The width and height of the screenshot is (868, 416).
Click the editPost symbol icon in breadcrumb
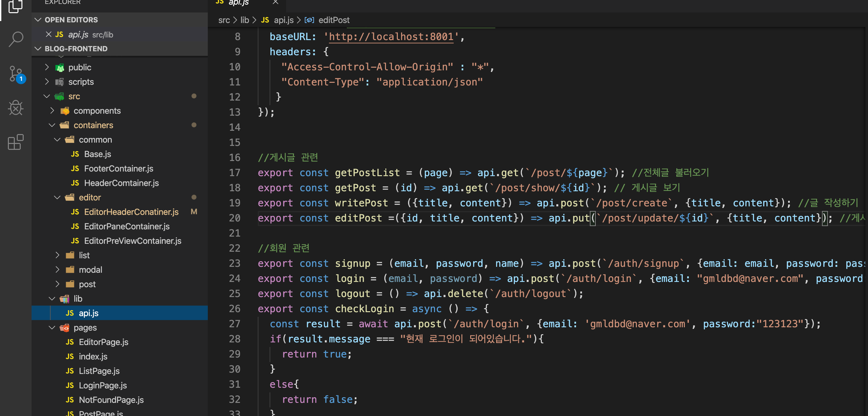coord(309,20)
